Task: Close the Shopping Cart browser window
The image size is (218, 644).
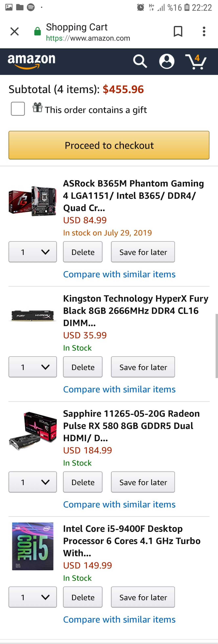Action: coord(14,31)
